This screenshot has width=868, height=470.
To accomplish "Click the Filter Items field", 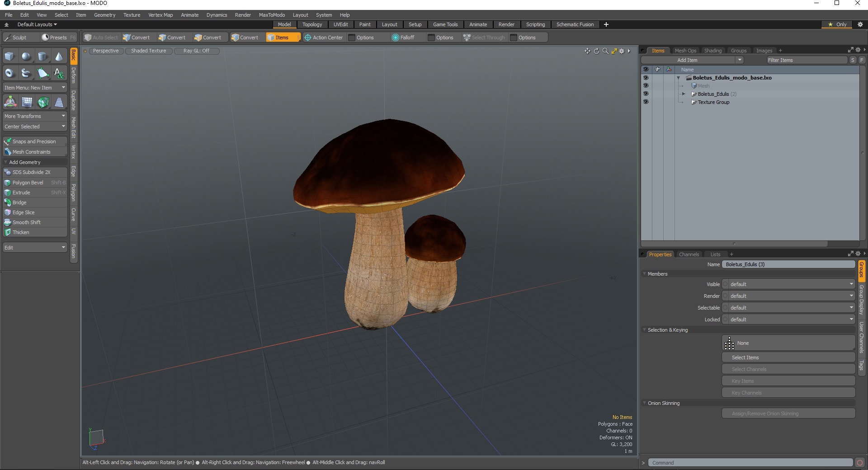I will [807, 60].
